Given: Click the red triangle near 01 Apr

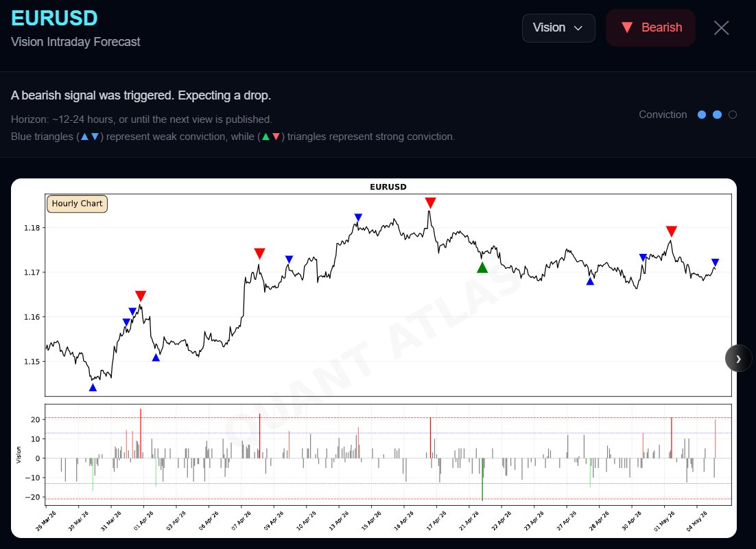Looking at the screenshot, I should coord(141,296).
